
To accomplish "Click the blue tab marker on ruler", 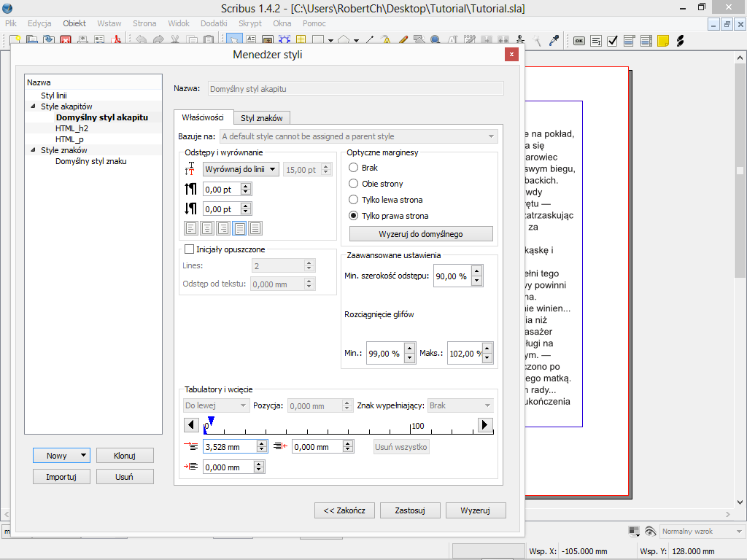I will [x=211, y=421].
